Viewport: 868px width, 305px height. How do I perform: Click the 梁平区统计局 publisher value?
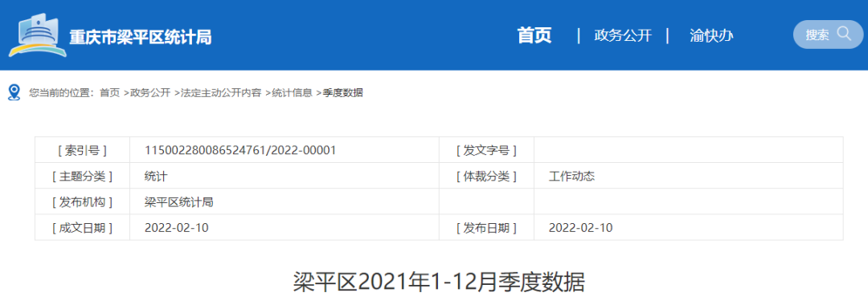tap(178, 202)
